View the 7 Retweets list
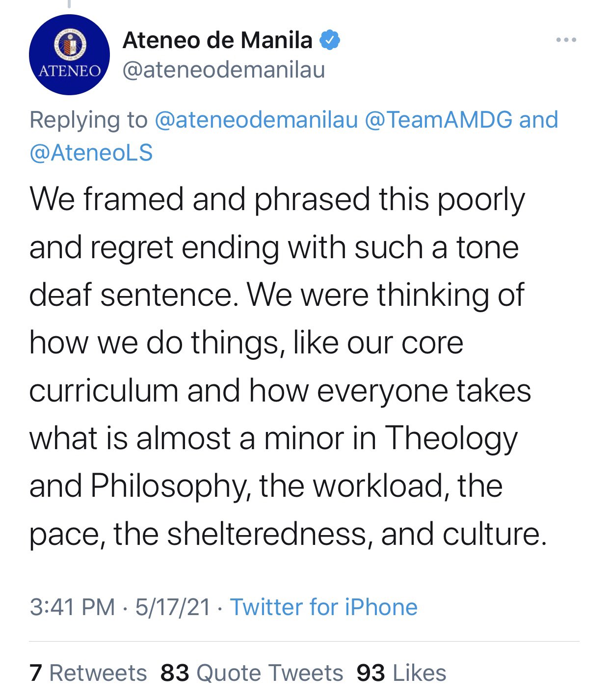Image resolution: width=609 pixels, height=700 pixels. [x=88, y=673]
